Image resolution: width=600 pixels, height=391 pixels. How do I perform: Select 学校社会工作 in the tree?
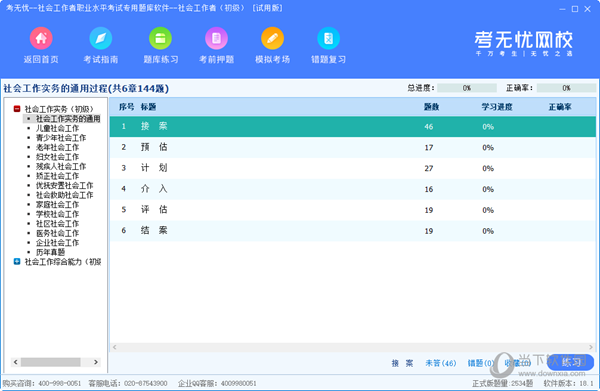click(57, 214)
